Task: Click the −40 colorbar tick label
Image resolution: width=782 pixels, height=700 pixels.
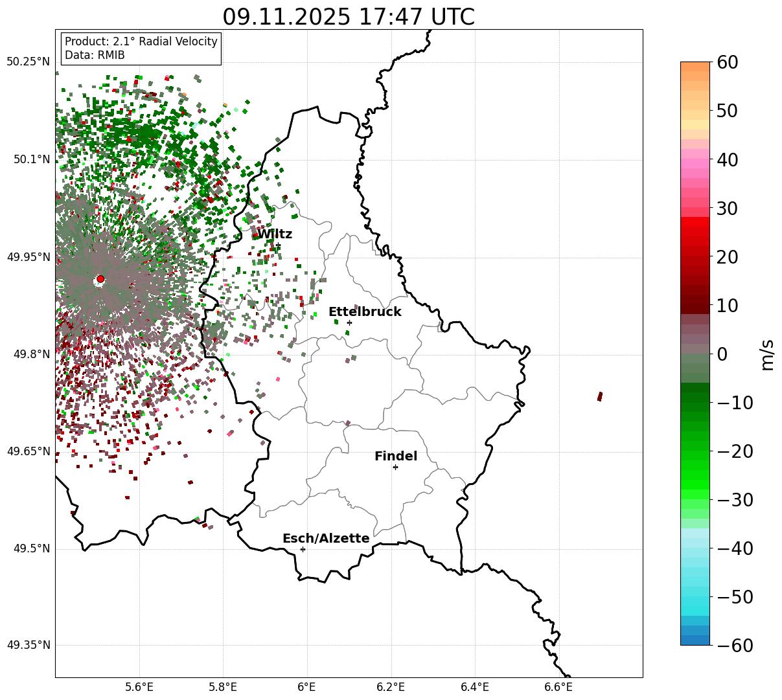Action: [734, 548]
